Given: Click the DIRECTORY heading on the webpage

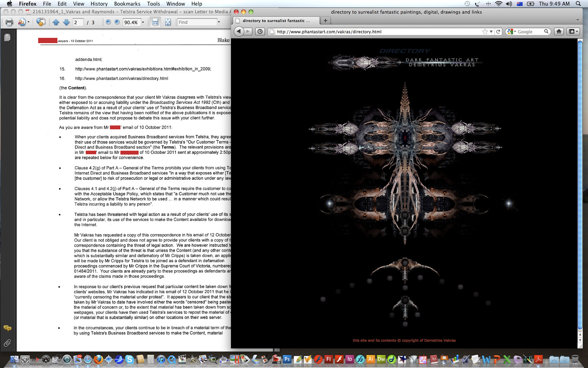Looking at the screenshot, I should pyautogui.click(x=405, y=51).
